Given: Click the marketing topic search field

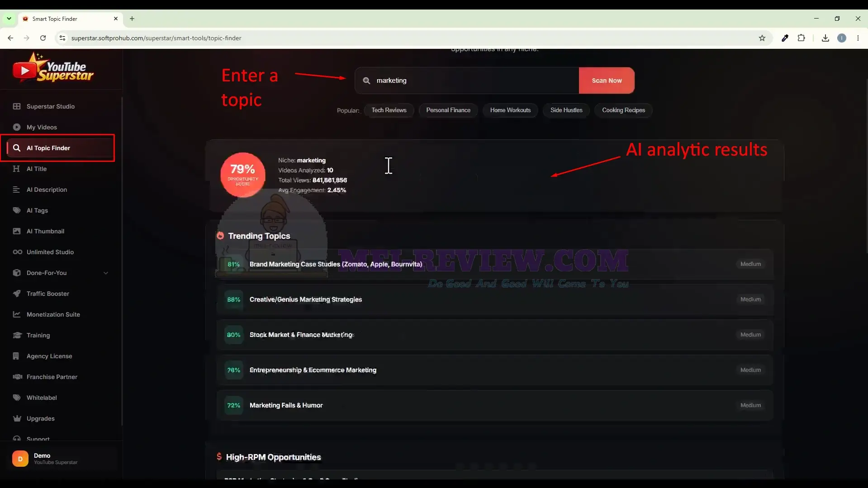Looking at the screenshot, I should point(467,81).
